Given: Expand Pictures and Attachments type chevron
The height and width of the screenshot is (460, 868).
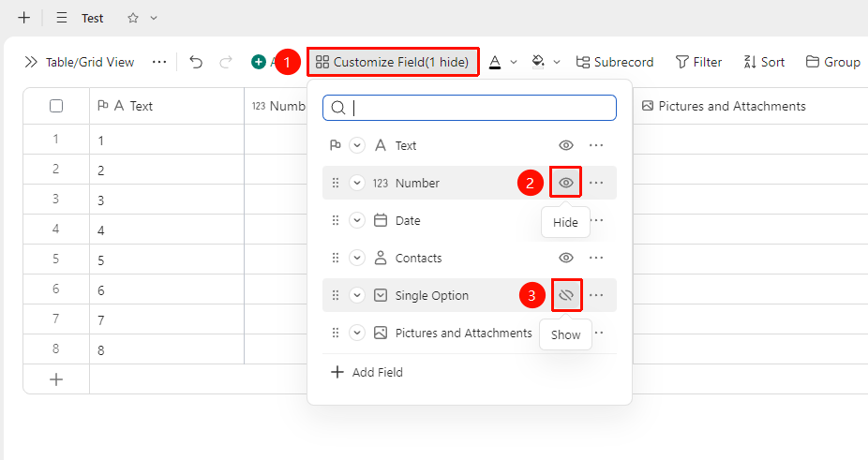Looking at the screenshot, I should (357, 333).
